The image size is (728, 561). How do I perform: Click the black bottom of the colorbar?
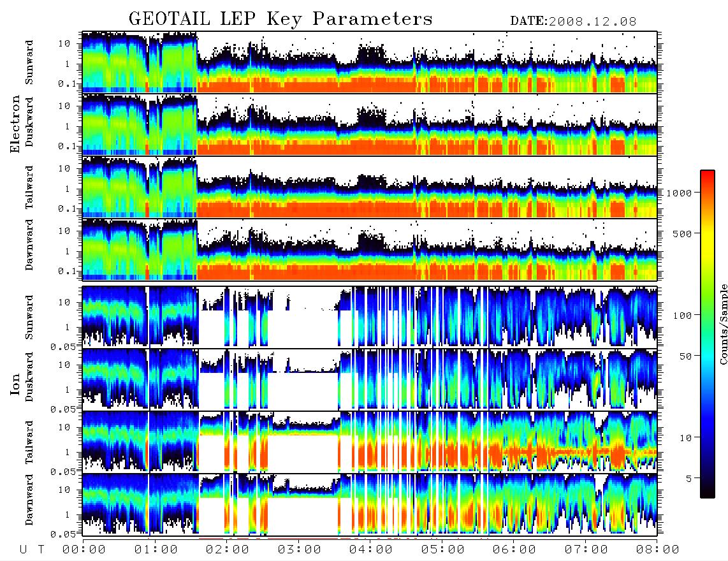[x=708, y=492]
